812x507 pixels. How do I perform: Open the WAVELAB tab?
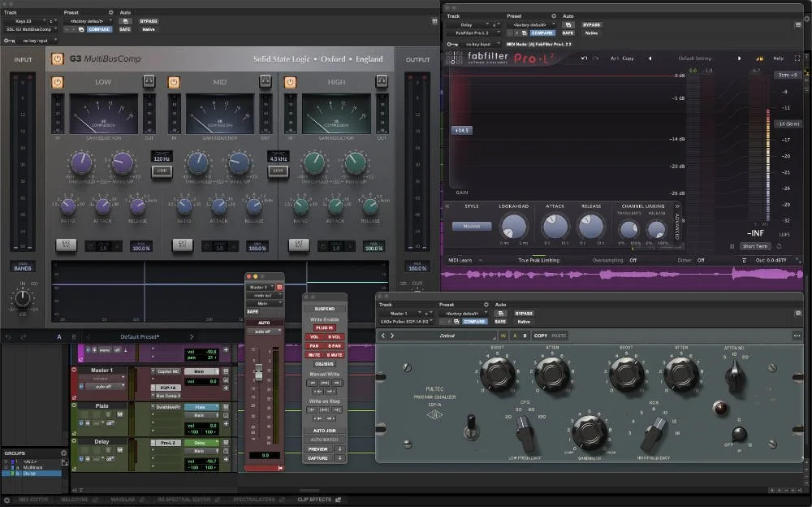pyautogui.click(x=123, y=500)
